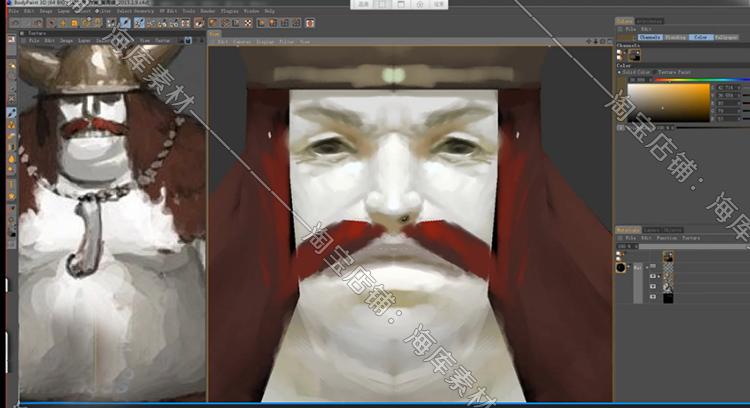Hide the second layer using its eye icon
Screen dimensions: 750x408
(x=653, y=287)
